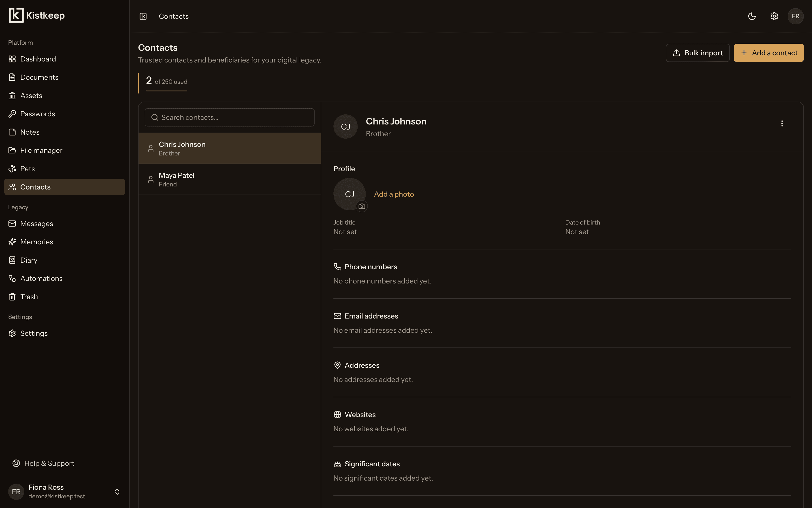Go to Documents in sidebar

coord(64,77)
